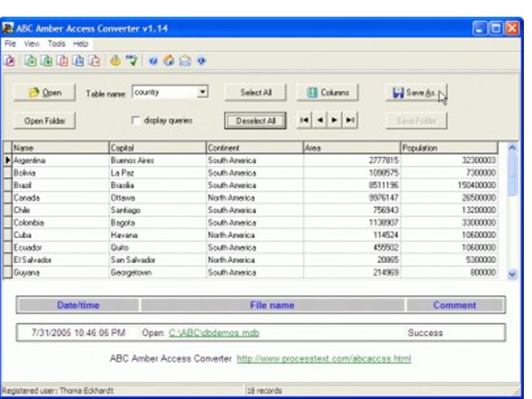
Task: Click the Quito capital cell
Action: (158, 247)
